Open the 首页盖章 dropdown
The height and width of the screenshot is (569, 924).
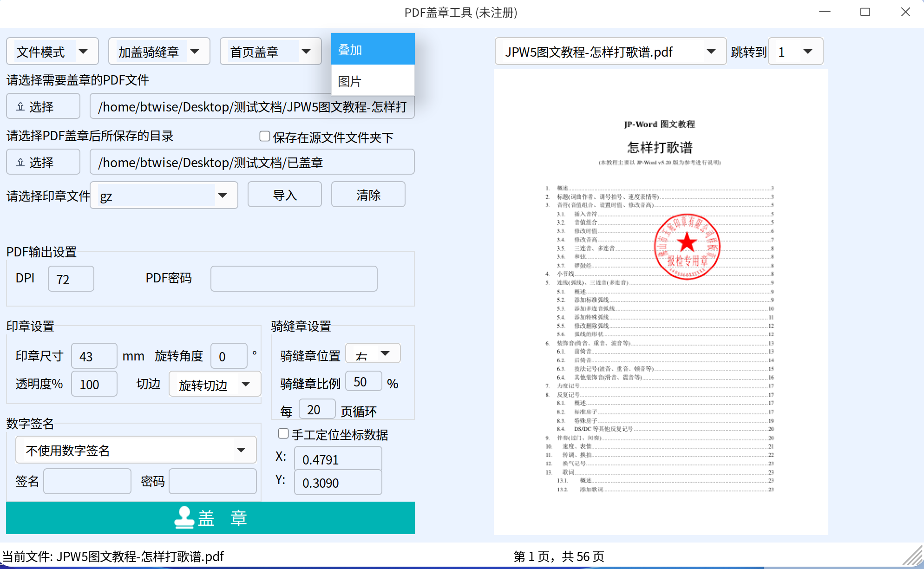click(271, 52)
